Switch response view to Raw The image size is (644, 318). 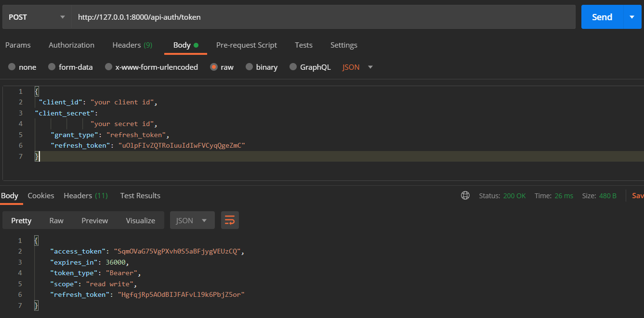click(x=56, y=220)
